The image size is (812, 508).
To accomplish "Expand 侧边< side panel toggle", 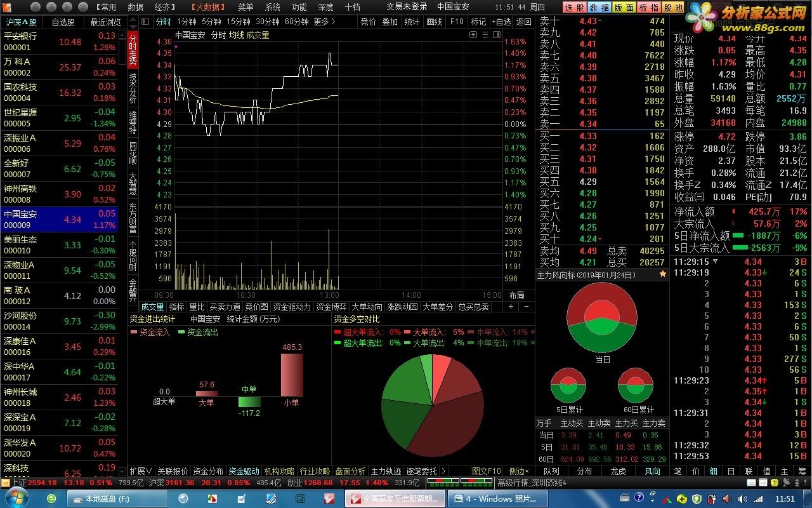I will (518, 471).
